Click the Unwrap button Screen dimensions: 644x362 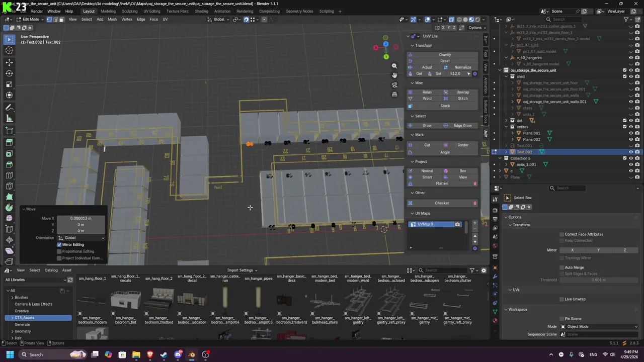pyautogui.click(x=462, y=92)
